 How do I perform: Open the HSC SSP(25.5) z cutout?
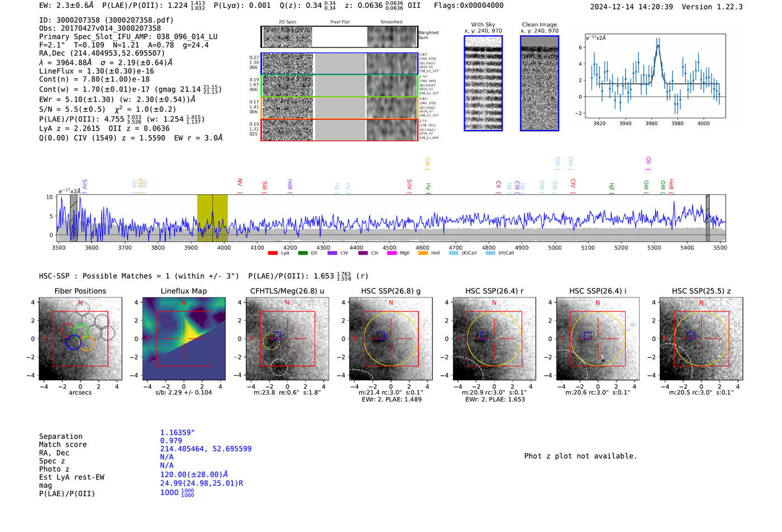click(x=701, y=339)
